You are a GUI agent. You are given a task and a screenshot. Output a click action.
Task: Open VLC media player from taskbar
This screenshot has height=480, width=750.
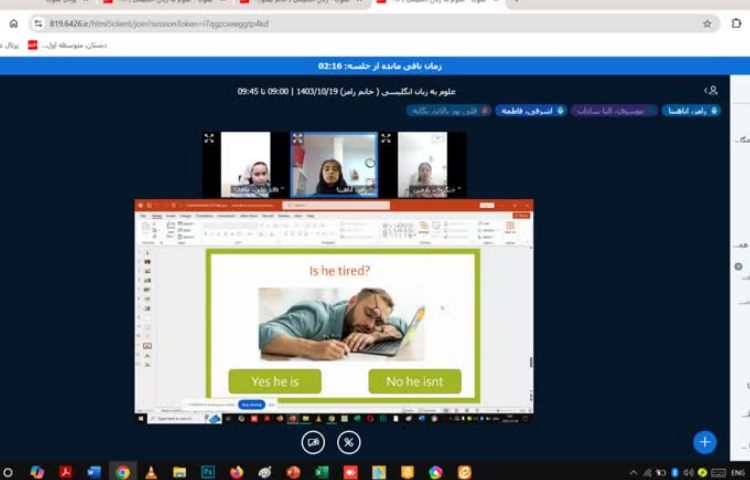coord(151,472)
